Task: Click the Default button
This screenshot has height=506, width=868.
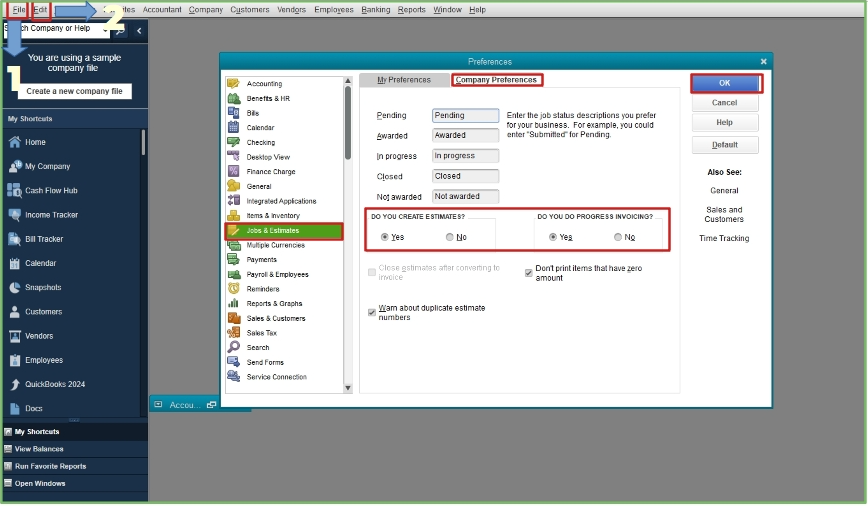Action: point(725,145)
